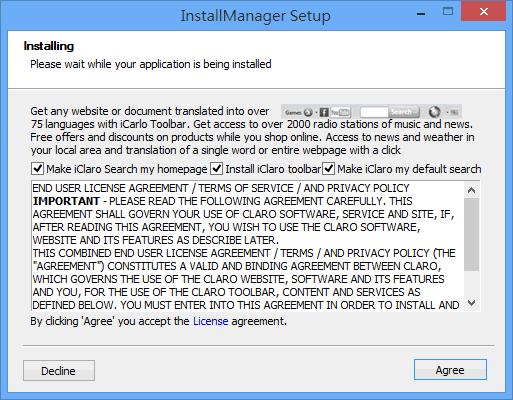Viewport: 513px width, 400px height.
Task: Close the InstallManager Setup window
Action: 484,12
